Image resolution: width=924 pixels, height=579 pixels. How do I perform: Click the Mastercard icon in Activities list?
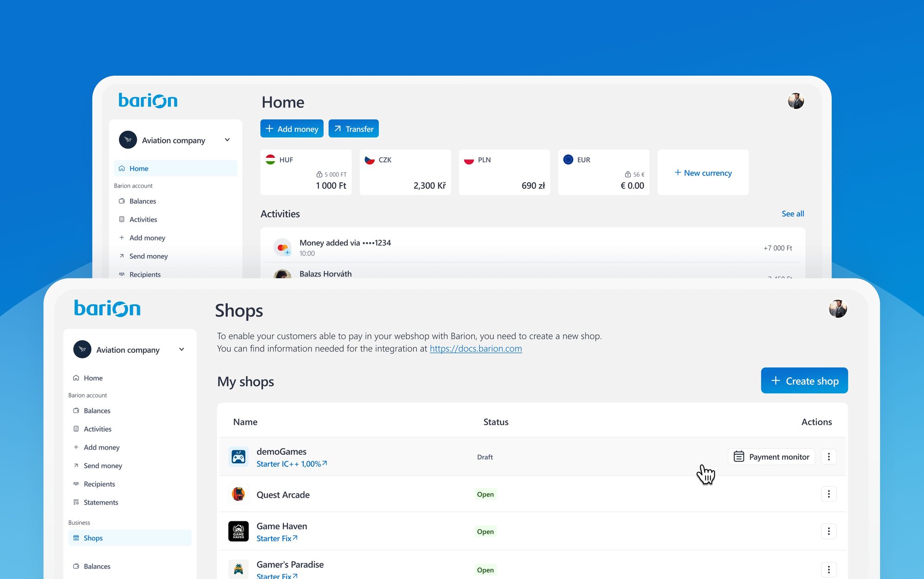282,247
